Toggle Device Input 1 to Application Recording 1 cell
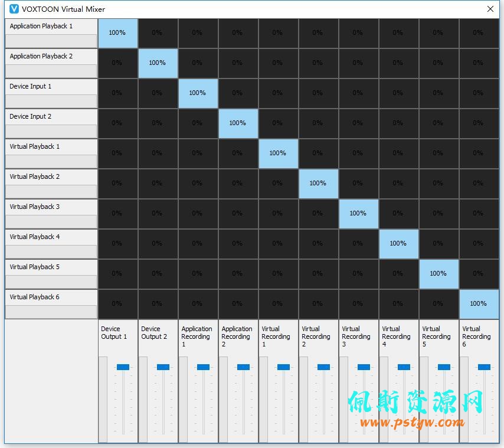Viewport: 504px width, 448px height. click(198, 93)
